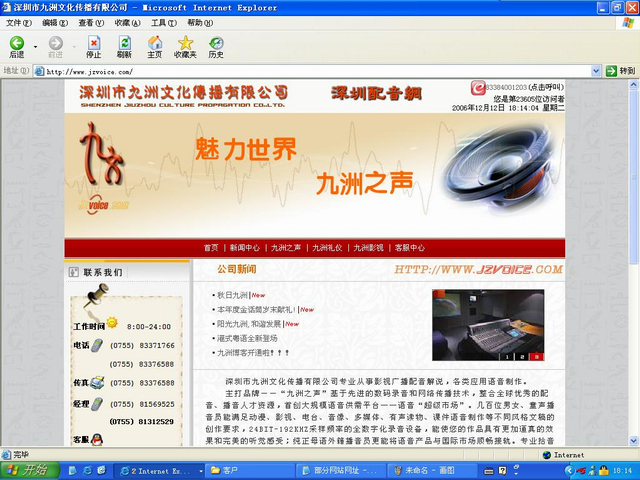
Task: Expand the address bar URL dropdown
Action: tap(598, 71)
